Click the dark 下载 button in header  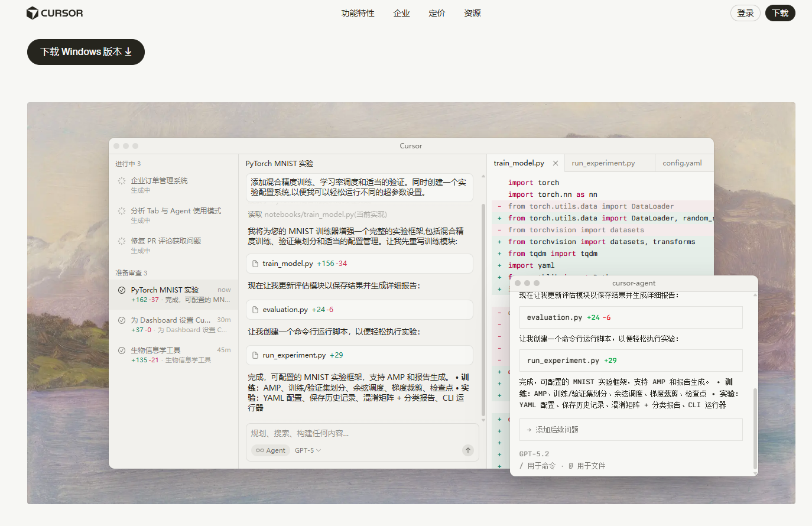coord(780,13)
